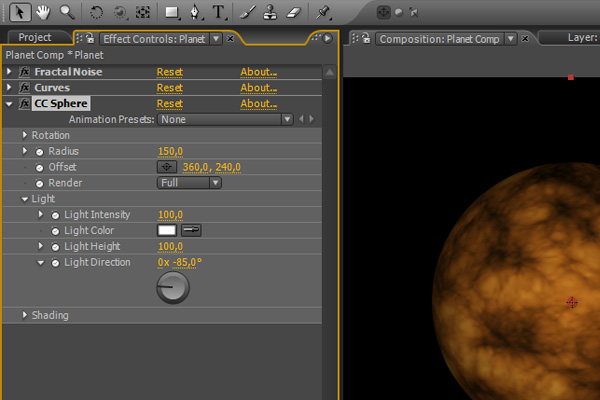Open About for Curves
Image resolution: width=600 pixels, height=400 pixels.
coord(258,88)
